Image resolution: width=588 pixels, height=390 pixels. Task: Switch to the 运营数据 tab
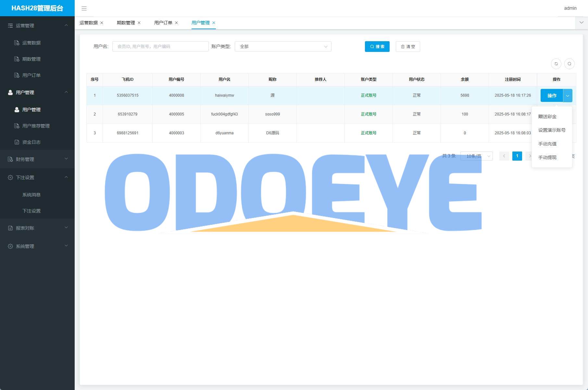pyautogui.click(x=89, y=23)
